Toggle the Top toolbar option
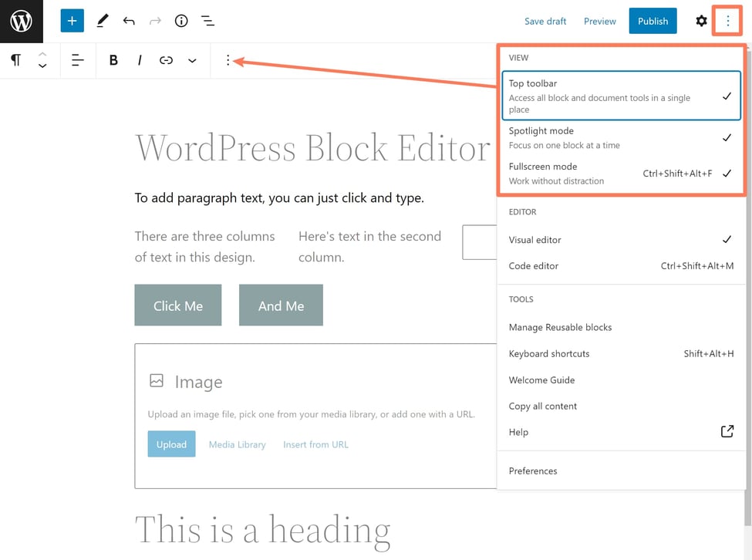Viewport: 752px width, 560px height. point(621,96)
